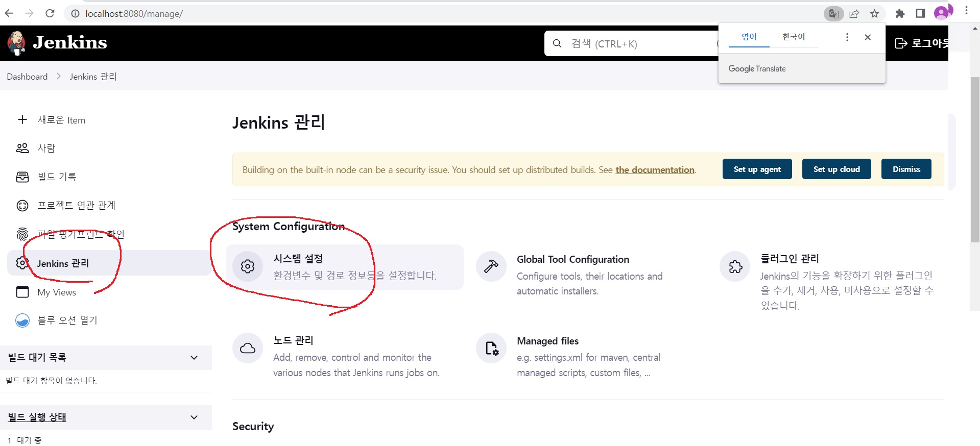Open the Chrome three-dot menu
The image size is (980, 446).
pyautogui.click(x=966, y=11)
